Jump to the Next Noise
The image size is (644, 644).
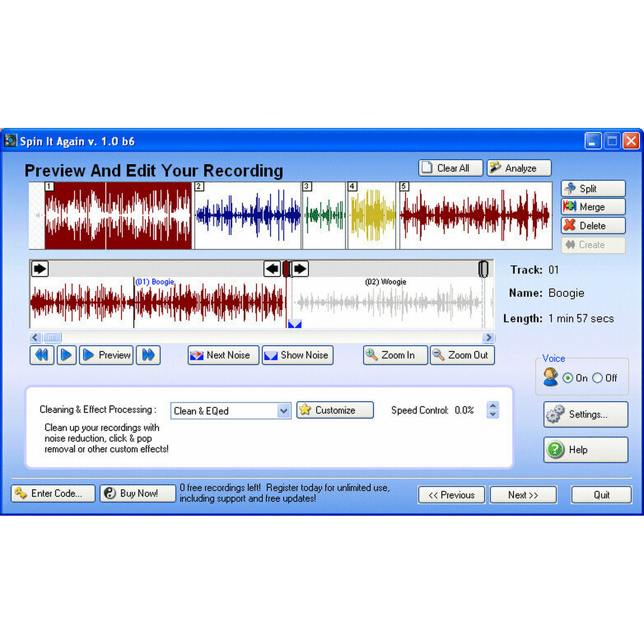pos(223,355)
